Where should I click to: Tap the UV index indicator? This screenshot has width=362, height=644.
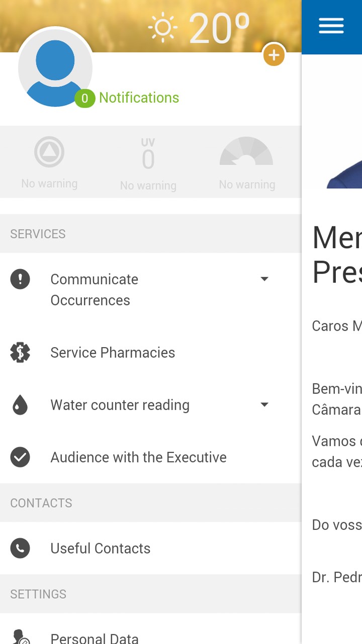click(x=148, y=156)
